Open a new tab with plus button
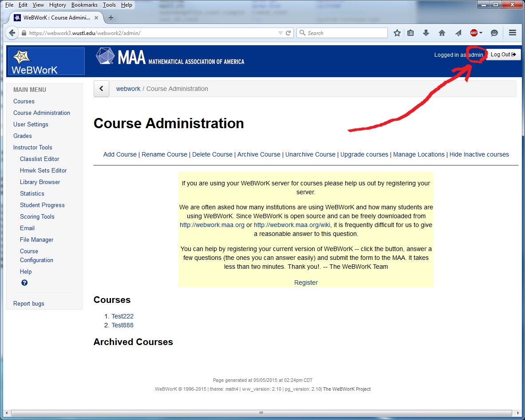Screen dimensions: 525x420 111,18
